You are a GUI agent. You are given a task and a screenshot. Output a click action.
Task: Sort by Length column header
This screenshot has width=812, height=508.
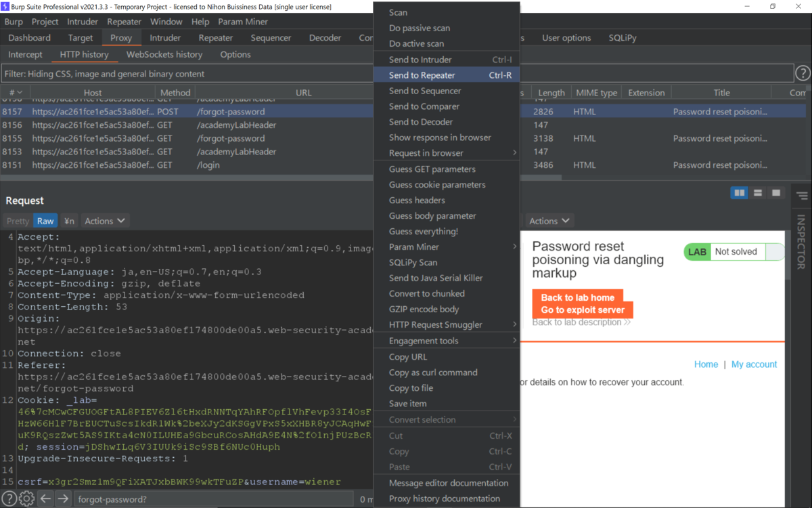click(x=551, y=93)
